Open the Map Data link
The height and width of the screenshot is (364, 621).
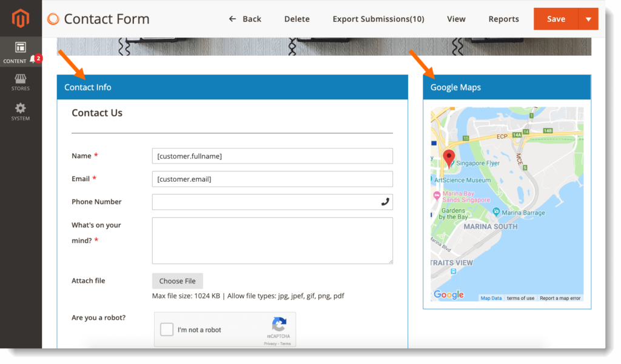coord(491,299)
